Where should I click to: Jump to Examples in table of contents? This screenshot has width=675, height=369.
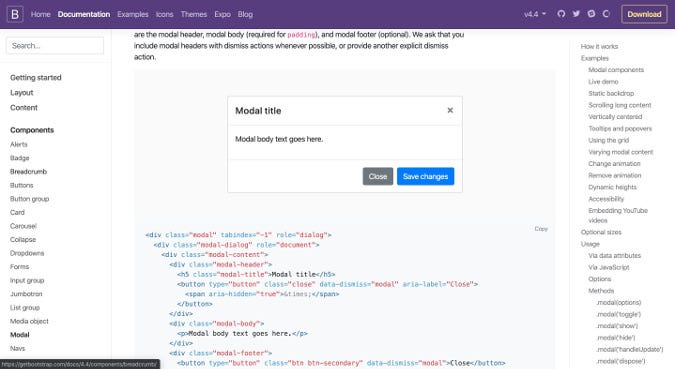coord(594,58)
